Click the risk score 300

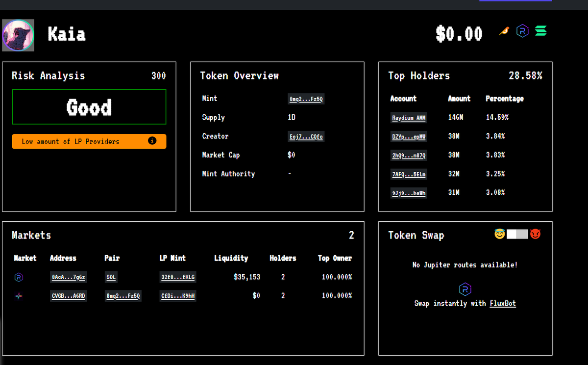click(159, 76)
